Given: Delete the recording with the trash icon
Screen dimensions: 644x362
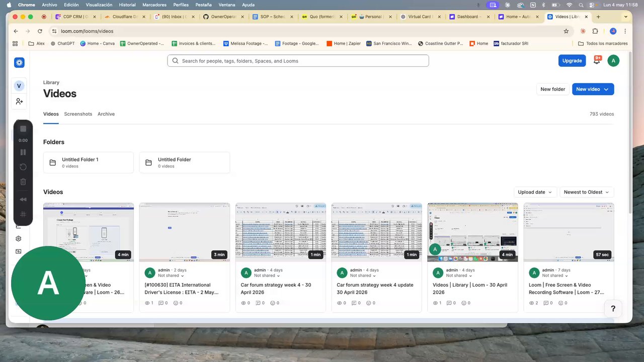Looking at the screenshot, I should pos(23,182).
